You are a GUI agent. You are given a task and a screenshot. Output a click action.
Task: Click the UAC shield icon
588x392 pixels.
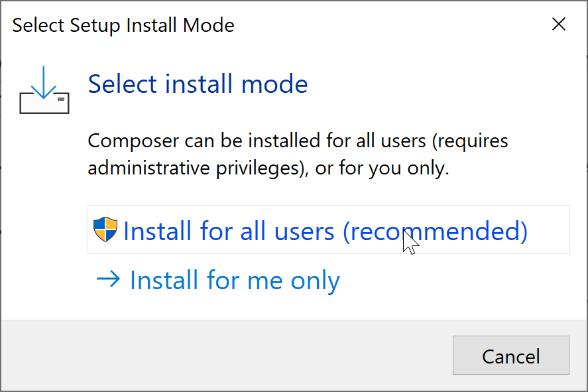point(105,229)
